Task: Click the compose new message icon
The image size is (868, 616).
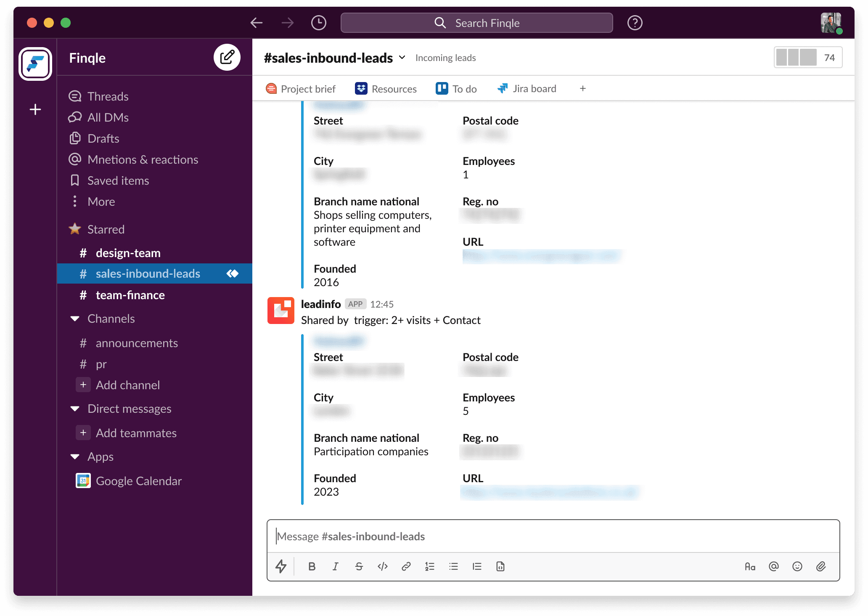Action: pyautogui.click(x=227, y=57)
